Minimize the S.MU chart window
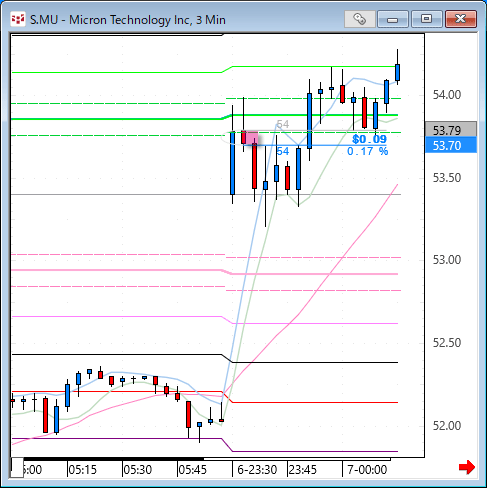The width and height of the screenshot is (487, 488). (x=393, y=19)
